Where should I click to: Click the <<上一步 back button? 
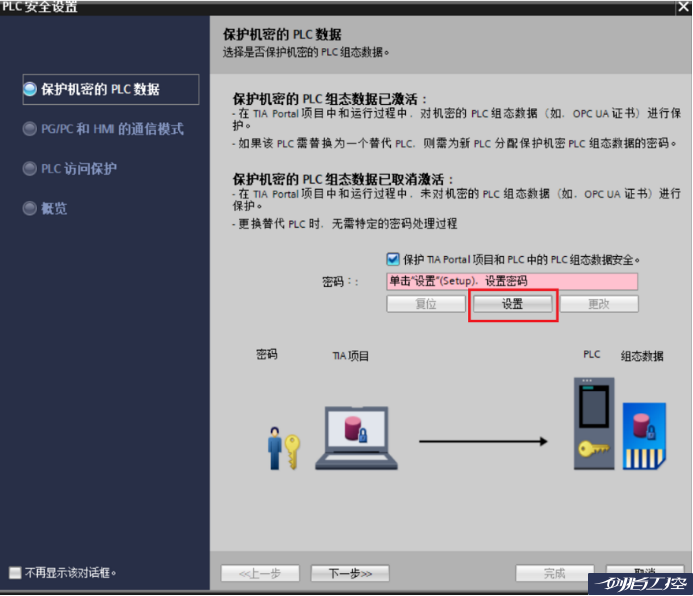click(x=259, y=573)
